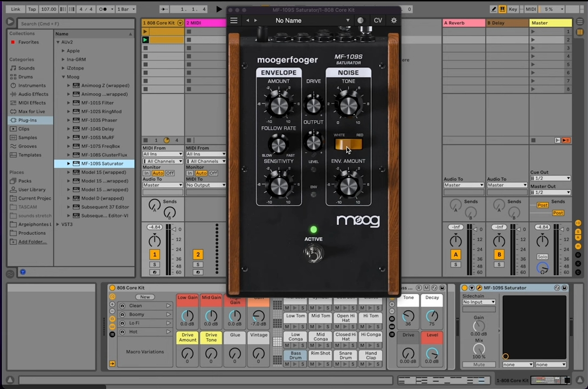Expand the VST3 folder
588x389 pixels.
click(58, 224)
